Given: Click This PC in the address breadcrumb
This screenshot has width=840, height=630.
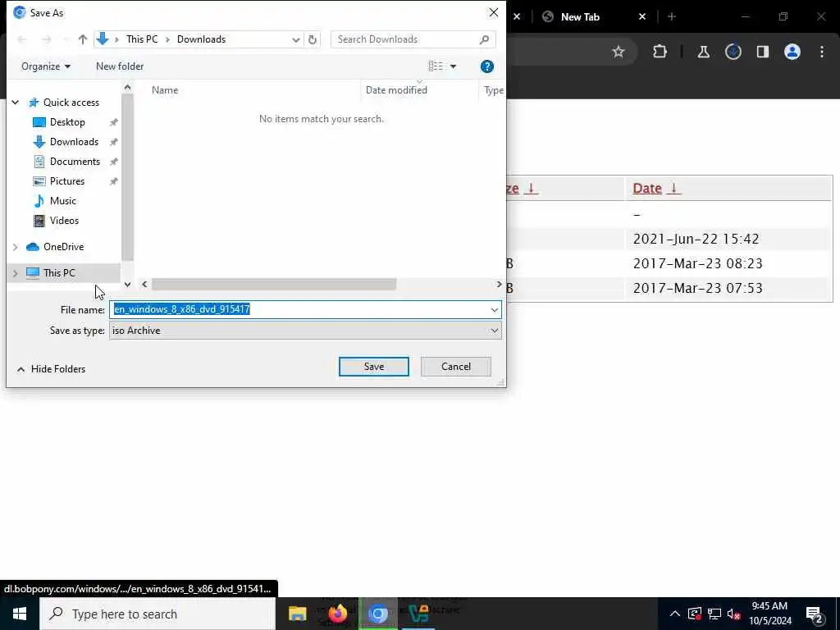Looking at the screenshot, I should pyautogui.click(x=142, y=39).
